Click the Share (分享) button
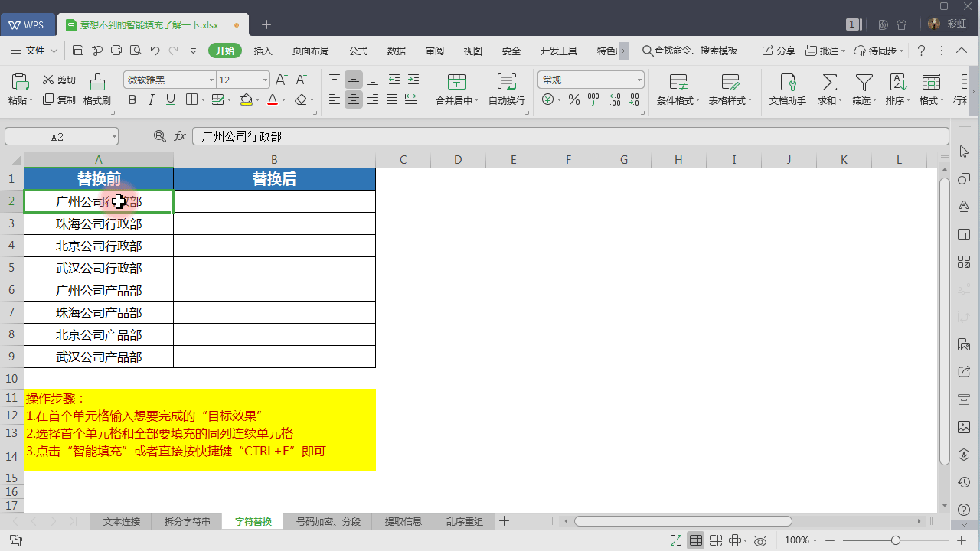Viewport: 980px width, 551px height. [x=779, y=51]
